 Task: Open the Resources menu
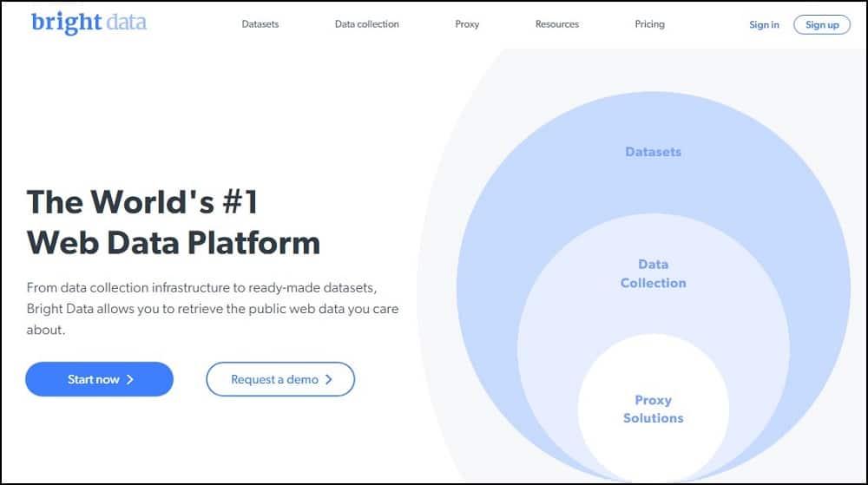pyautogui.click(x=557, y=24)
